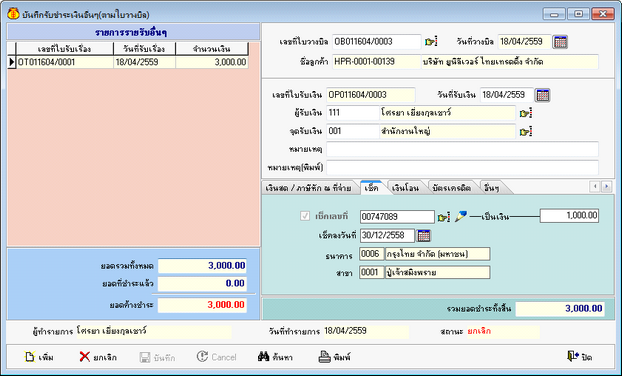Screen dimensions: 622x376
Task: Open invoice number lookup icon beside OB011604/0003
Action: pyautogui.click(x=431, y=41)
